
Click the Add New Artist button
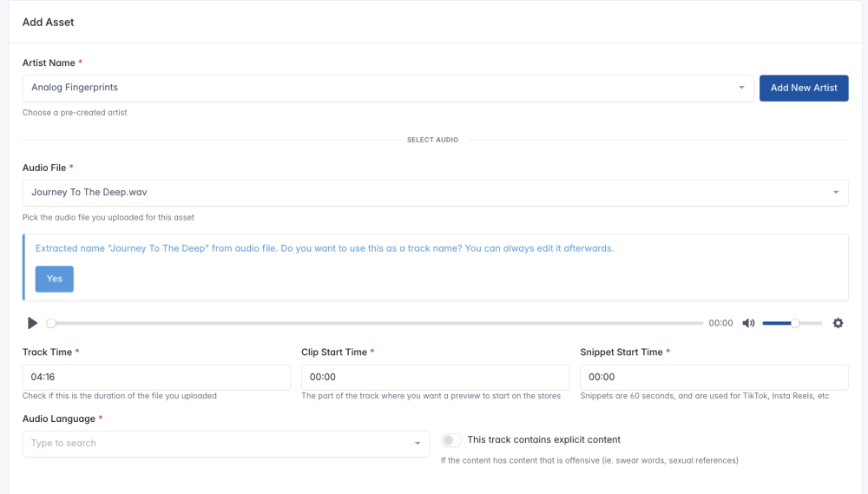pyautogui.click(x=804, y=88)
